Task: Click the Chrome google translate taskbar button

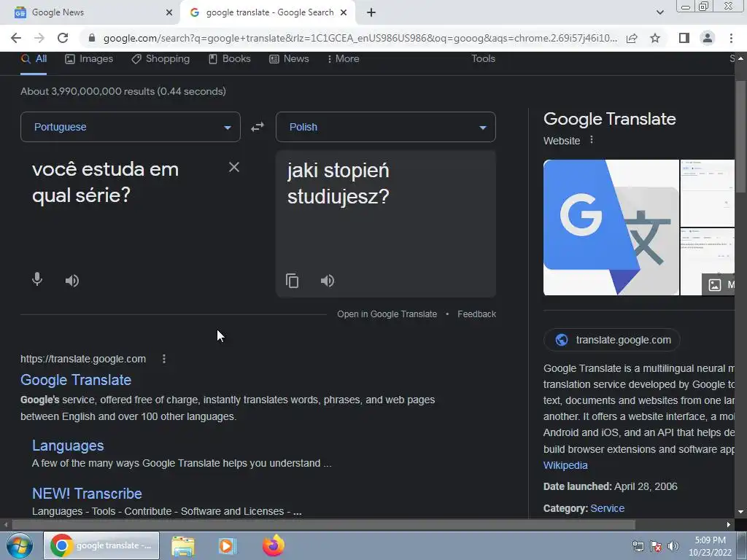Action: (101, 545)
